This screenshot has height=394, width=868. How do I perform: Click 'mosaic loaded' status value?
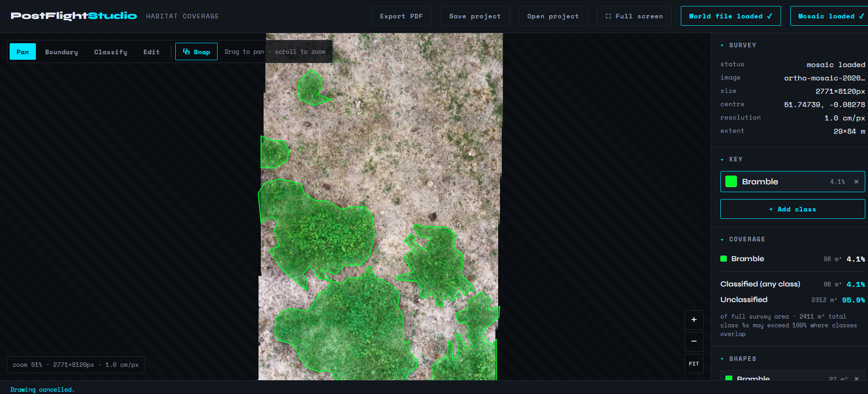(x=836, y=65)
